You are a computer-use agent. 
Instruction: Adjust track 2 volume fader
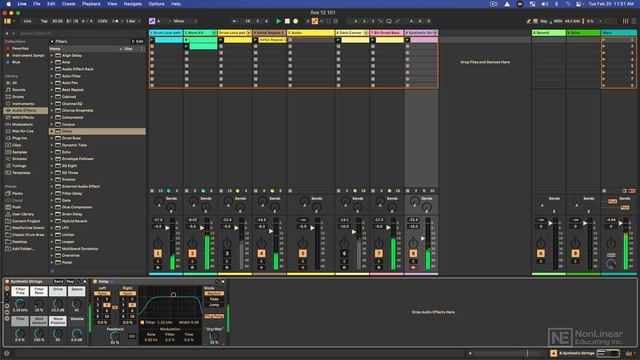point(202,228)
